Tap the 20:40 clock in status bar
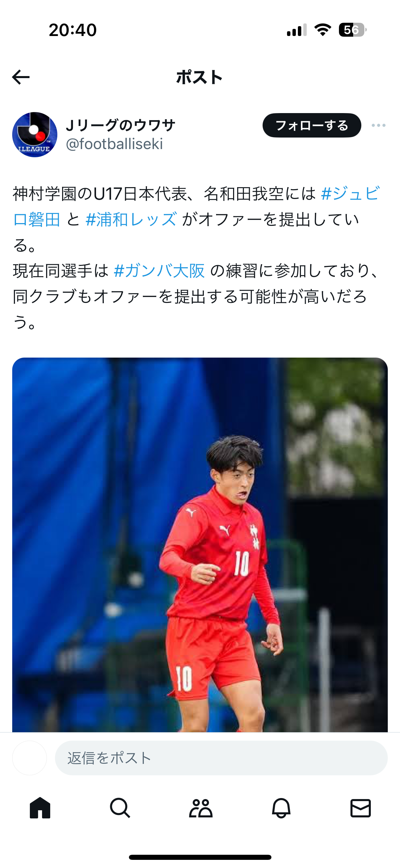Image resolution: width=400 pixels, height=868 pixels. 73,30
